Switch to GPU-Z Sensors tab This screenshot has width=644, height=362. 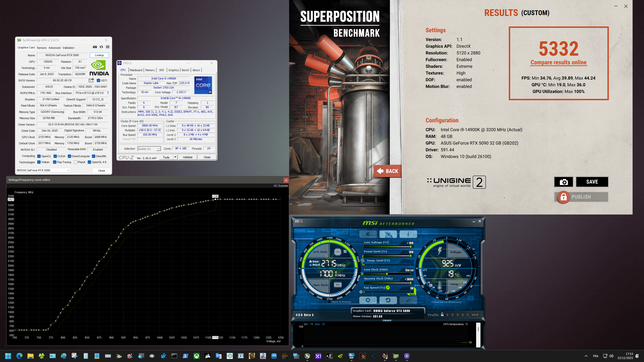(41, 48)
